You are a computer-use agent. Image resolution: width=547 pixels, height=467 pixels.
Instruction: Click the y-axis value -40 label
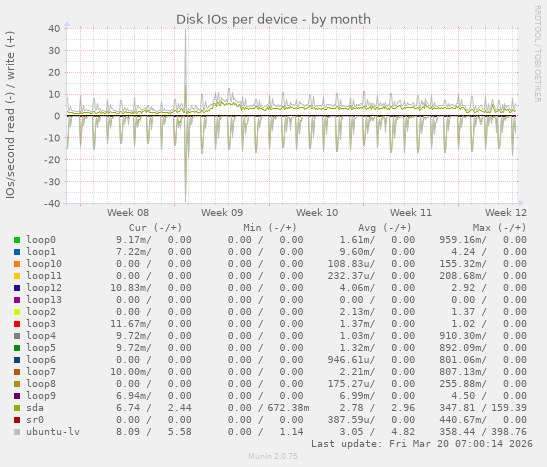(52, 203)
